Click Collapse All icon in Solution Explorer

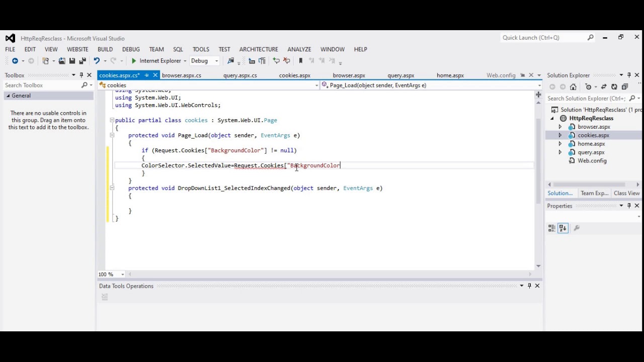625,87
